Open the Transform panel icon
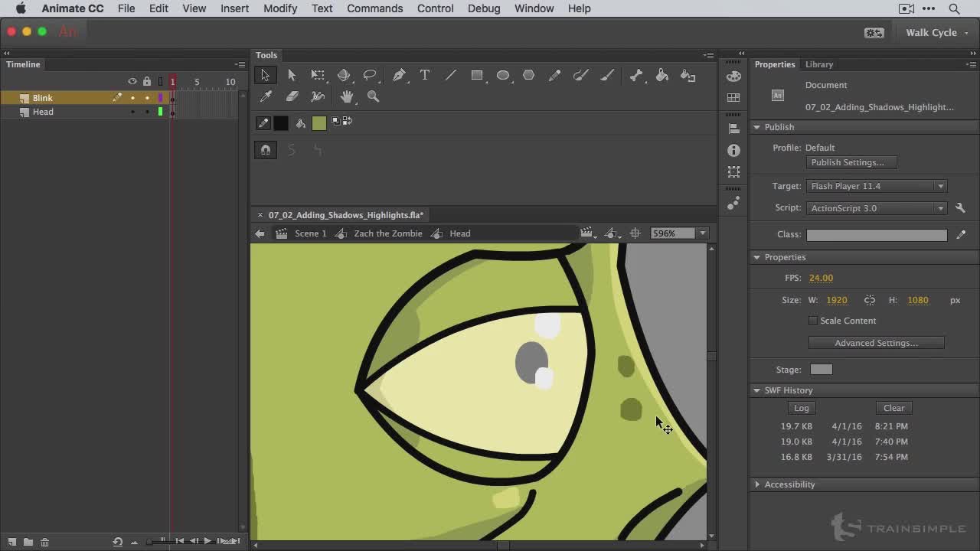Image resolution: width=980 pixels, height=551 pixels. point(733,172)
